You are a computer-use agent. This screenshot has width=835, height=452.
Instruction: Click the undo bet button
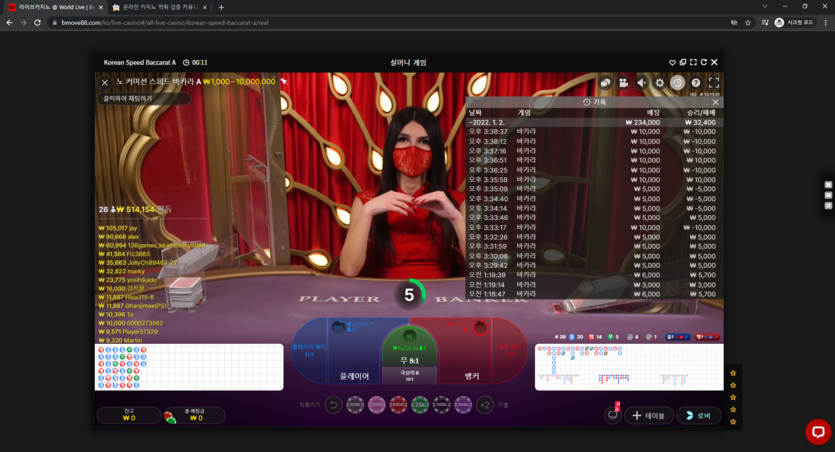333,405
